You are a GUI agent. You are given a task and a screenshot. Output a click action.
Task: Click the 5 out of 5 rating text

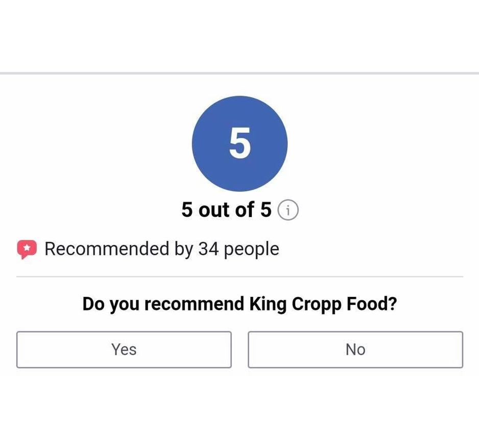coord(226,210)
